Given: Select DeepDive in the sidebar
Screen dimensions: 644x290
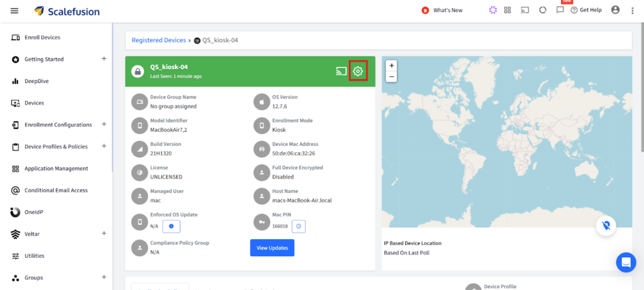Looking at the screenshot, I should point(36,81).
